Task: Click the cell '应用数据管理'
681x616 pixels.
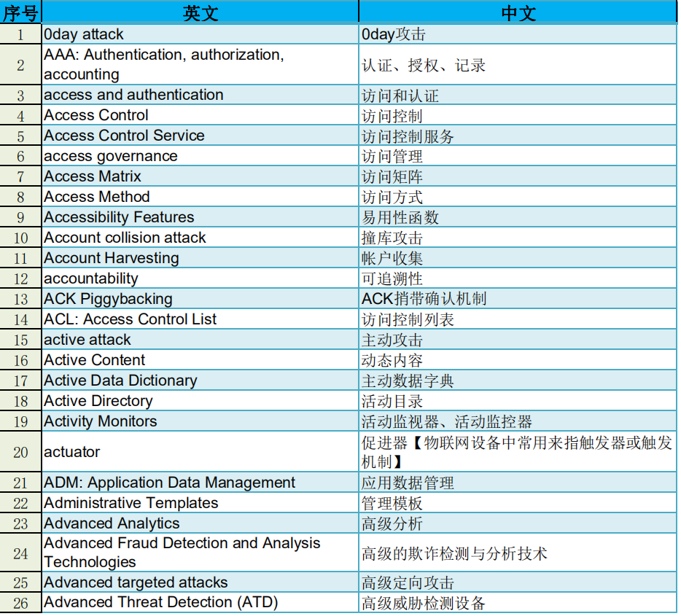Action: click(518, 483)
